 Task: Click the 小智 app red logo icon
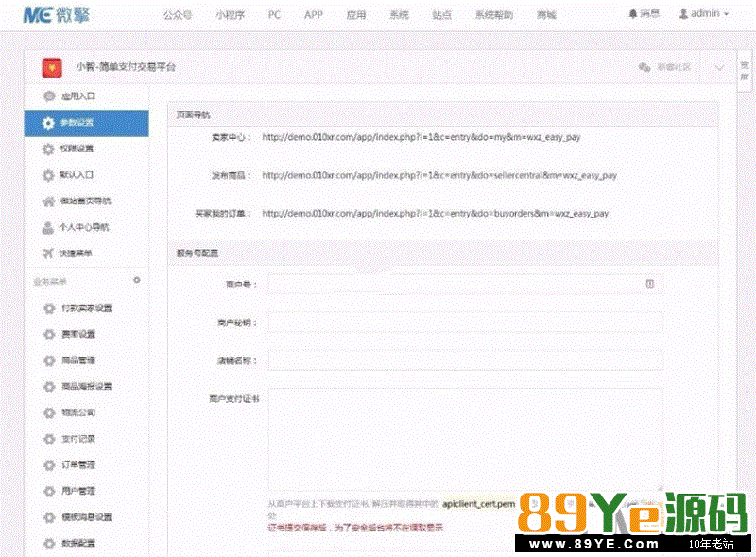tap(52, 67)
